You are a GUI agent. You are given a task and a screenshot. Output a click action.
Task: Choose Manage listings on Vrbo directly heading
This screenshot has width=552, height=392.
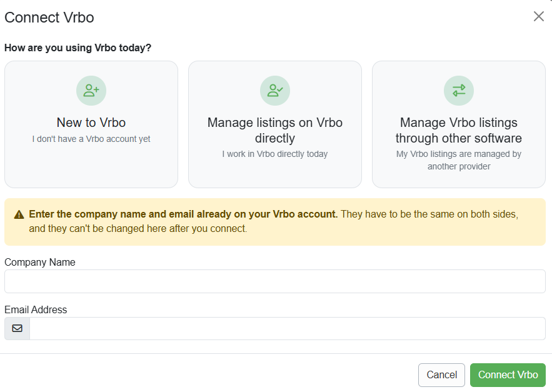coord(275,130)
